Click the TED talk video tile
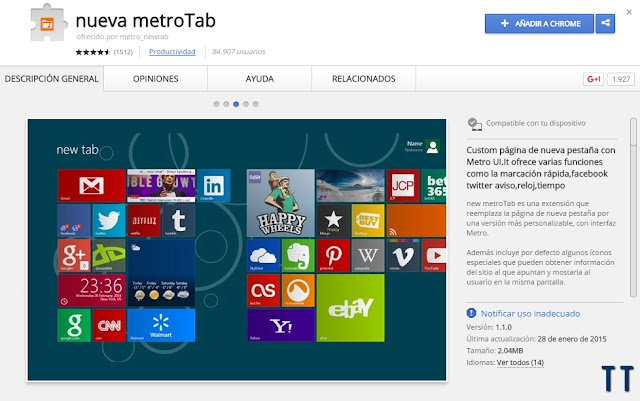Viewport: 640px width, 401px height. coord(161,185)
